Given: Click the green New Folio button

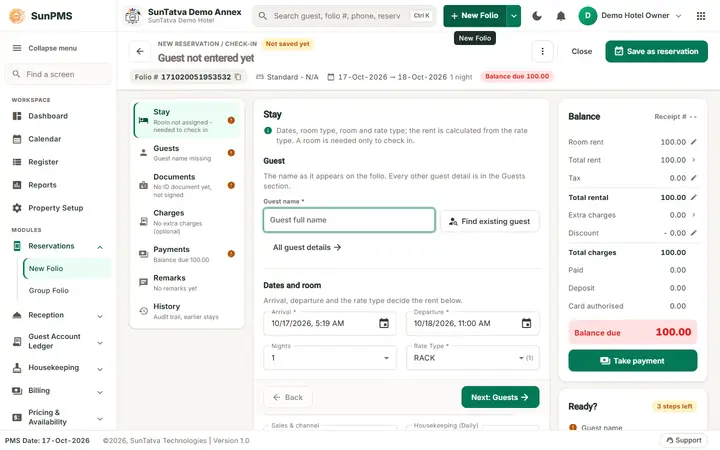Looking at the screenshot, I should [x=475, y=16].
